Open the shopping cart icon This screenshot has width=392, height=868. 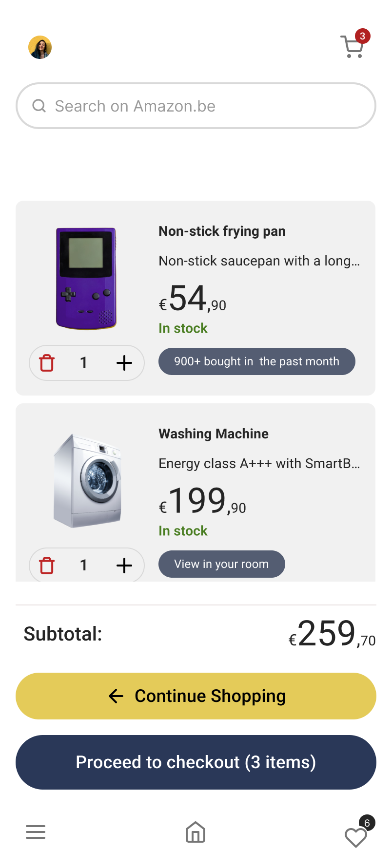[353, 47]
